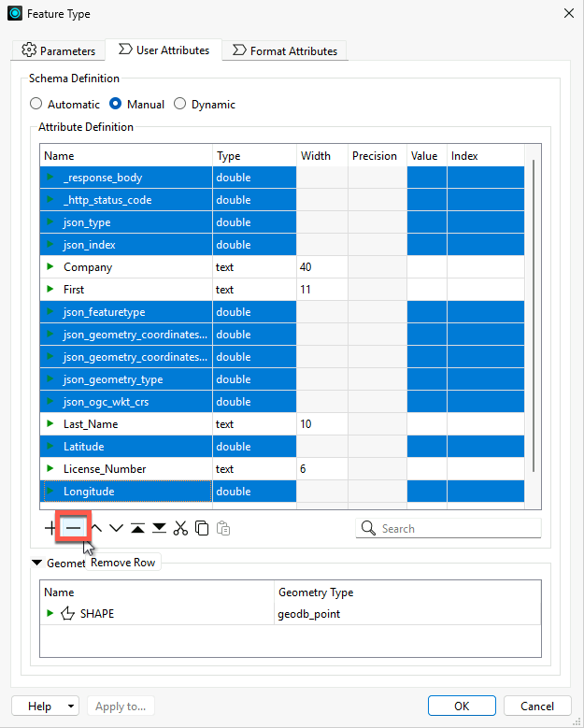584x728 pixels.
Task: Move selected row to bottom
Action: tap(159, 528)
